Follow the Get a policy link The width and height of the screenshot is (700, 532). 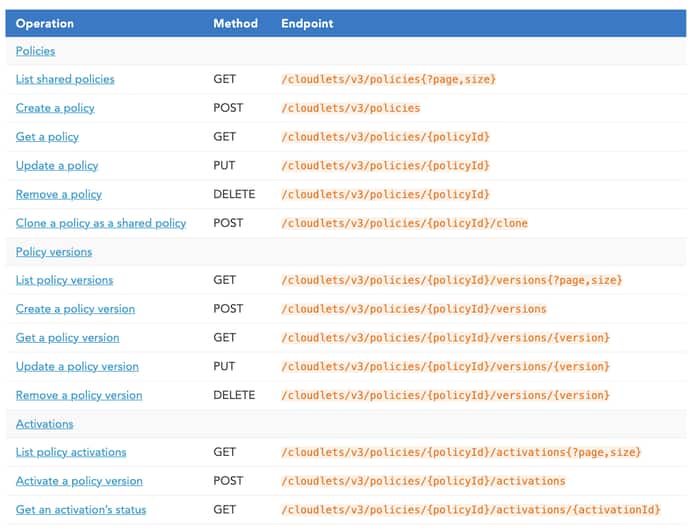click(x=47, y=137)
